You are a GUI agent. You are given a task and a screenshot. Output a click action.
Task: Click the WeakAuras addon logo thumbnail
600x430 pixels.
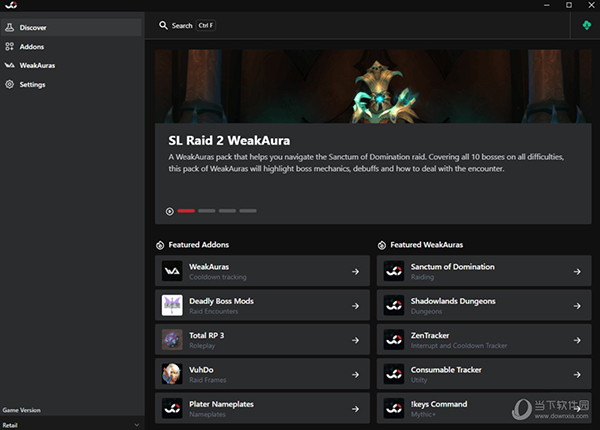[172, 271]
